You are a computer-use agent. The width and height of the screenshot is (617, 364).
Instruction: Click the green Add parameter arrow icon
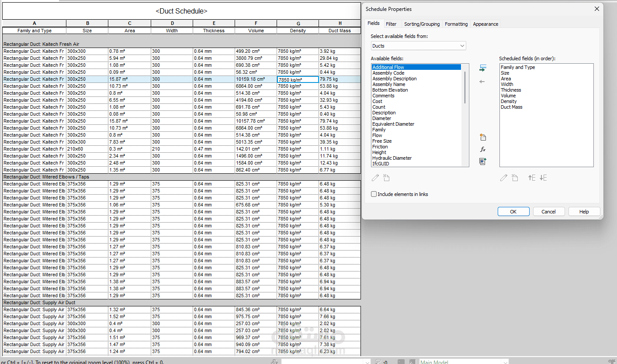(x=482, y=69)
